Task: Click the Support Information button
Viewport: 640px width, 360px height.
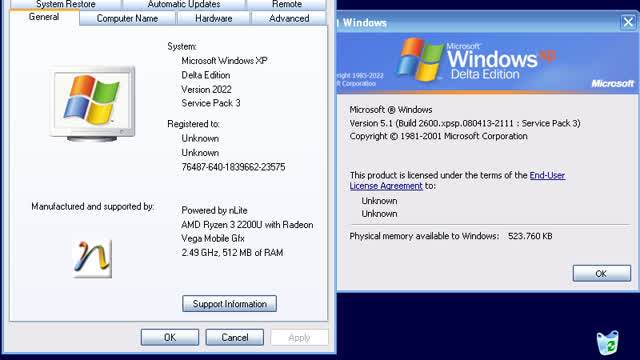Action: pos(229,304)
